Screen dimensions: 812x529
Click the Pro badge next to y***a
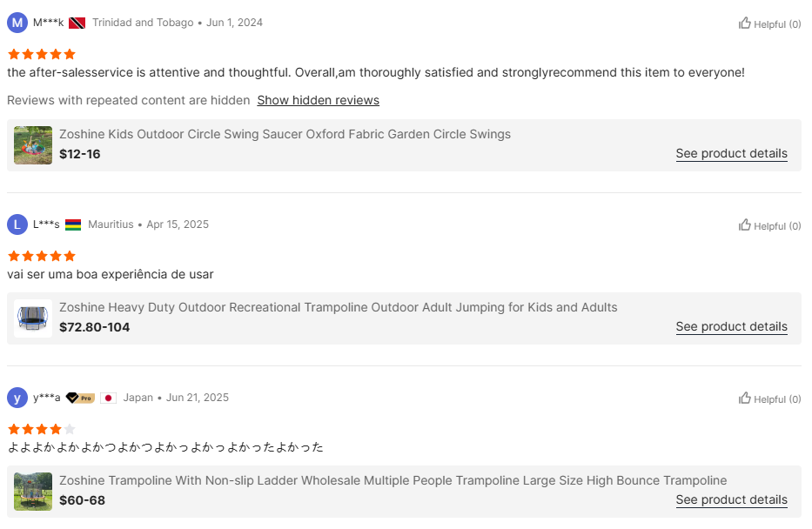pos(80,398)
